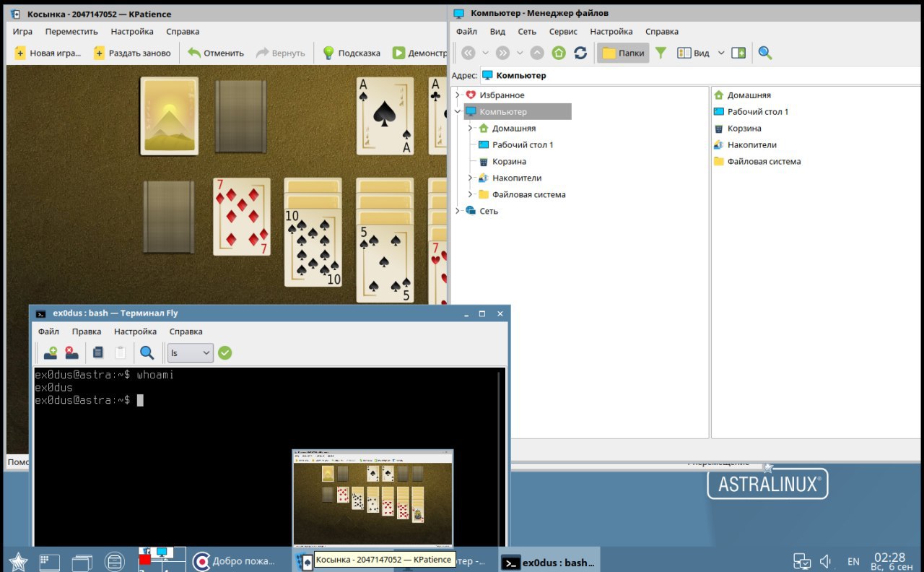This screenshot has height=572, width=924.
Task: Click the terminal new tab icon
Action: coord(51,352)
